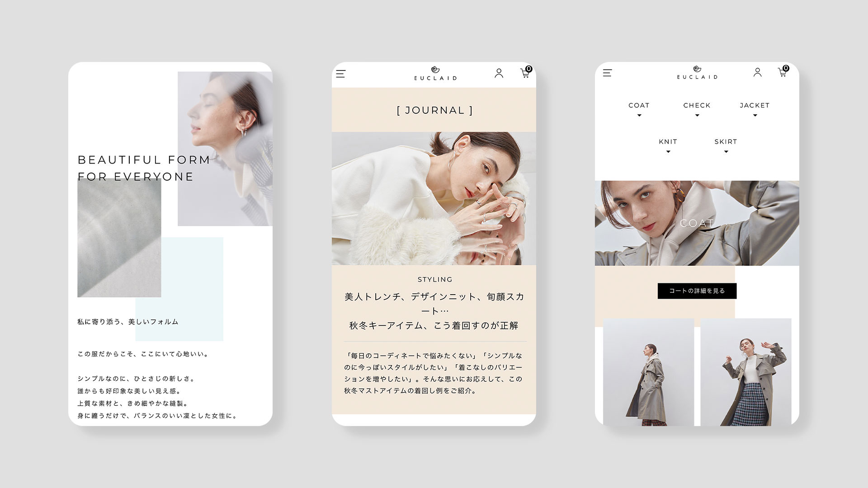Toggle the KNIT category expander
The image size is (868, 488).
668,151
